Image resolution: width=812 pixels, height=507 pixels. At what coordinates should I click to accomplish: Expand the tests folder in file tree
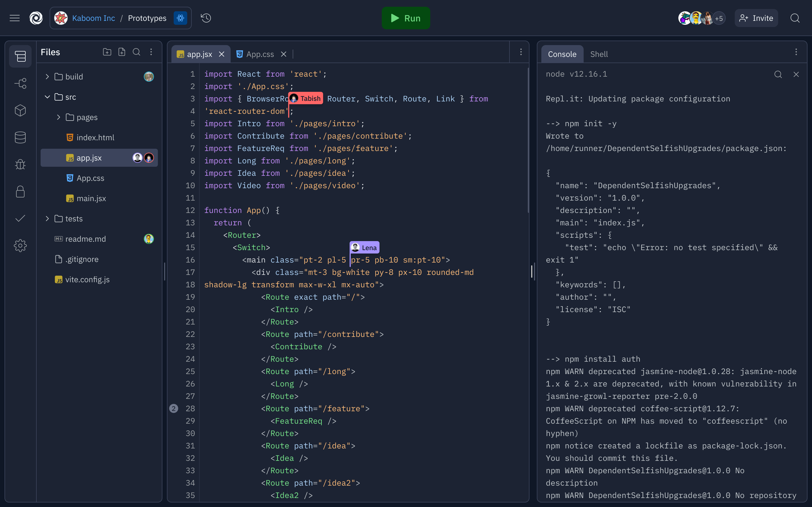click(x=46, y=219)
